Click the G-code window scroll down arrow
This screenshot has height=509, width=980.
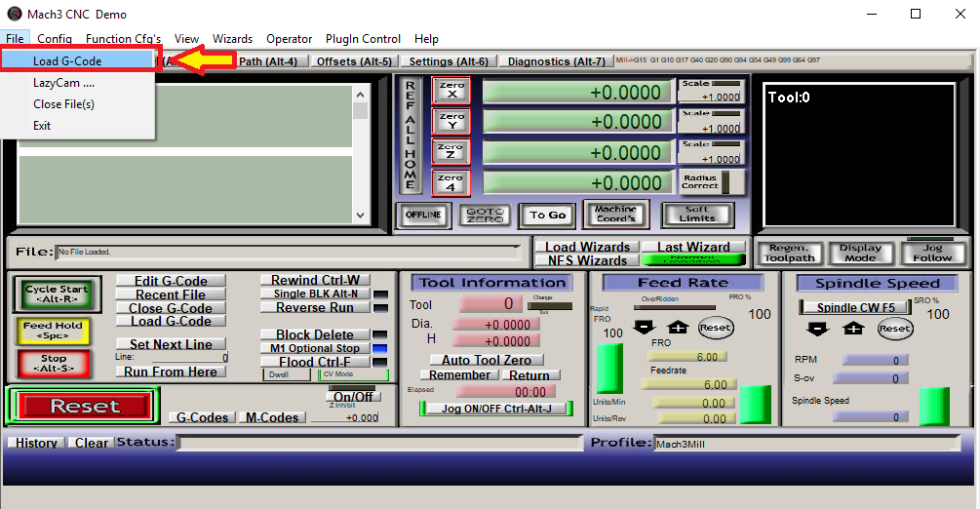(x=360, y=215)
